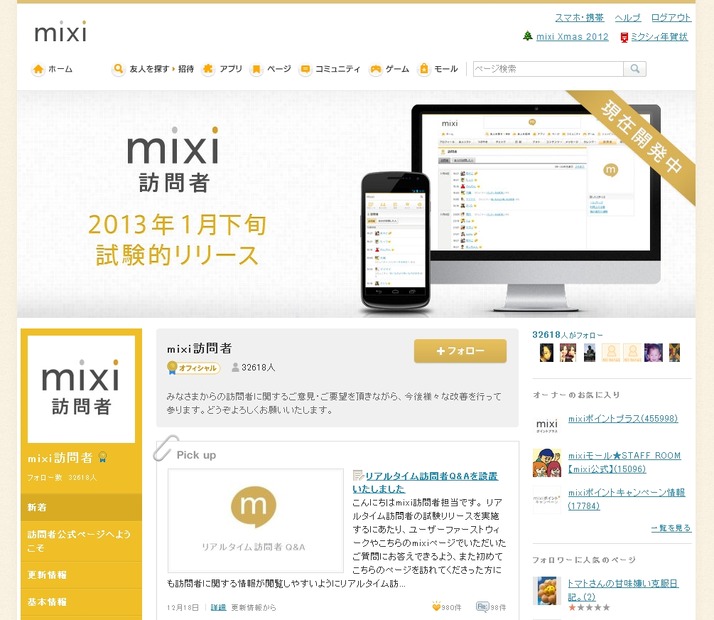The width and height of the screenshot is (714, 620).
Task: Click the comment icon 98件
Action: tap(482, 606)
